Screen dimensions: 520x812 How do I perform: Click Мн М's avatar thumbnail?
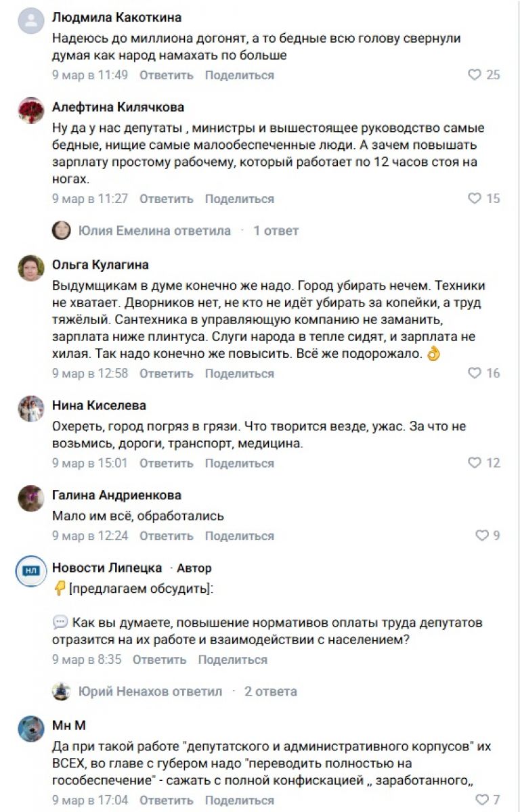(x=31, y=729)
